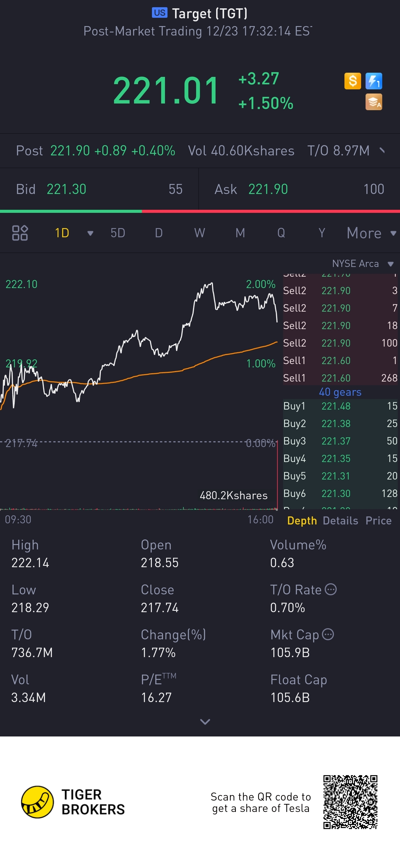Select the Depth tab
Image resolution: width=400 pixels, height=868 pixels.
pyautogui.click(x=302, y=521)
